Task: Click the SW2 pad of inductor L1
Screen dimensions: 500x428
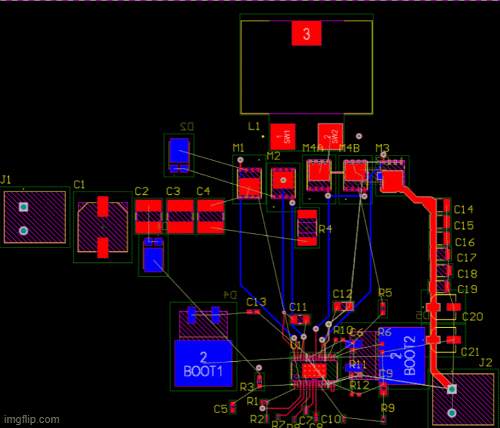Action: coord(330,137)
